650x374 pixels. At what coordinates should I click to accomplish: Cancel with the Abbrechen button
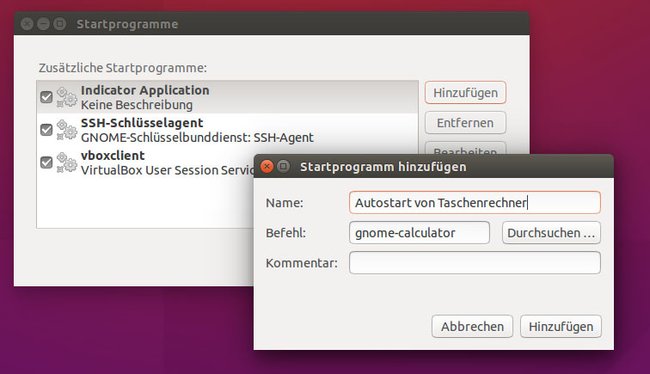pos(472,326)
